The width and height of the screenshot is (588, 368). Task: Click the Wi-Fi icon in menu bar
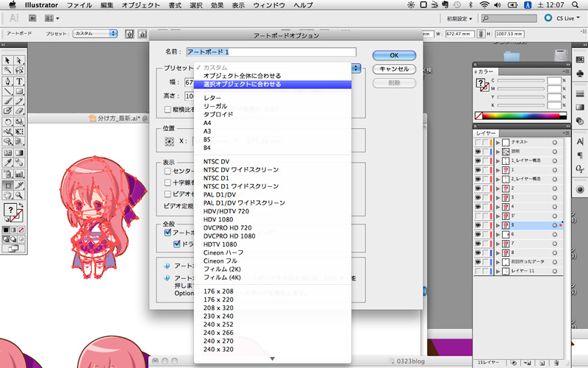coord(484,5)
